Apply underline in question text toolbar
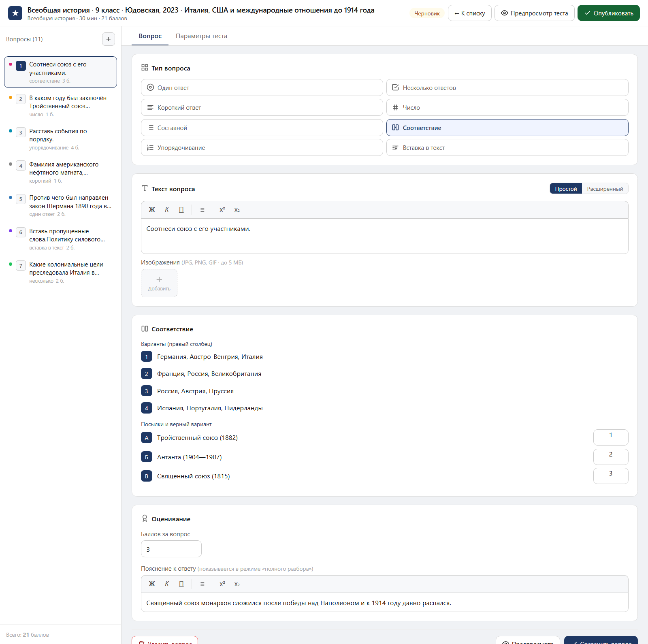 (x=181, y=210)
